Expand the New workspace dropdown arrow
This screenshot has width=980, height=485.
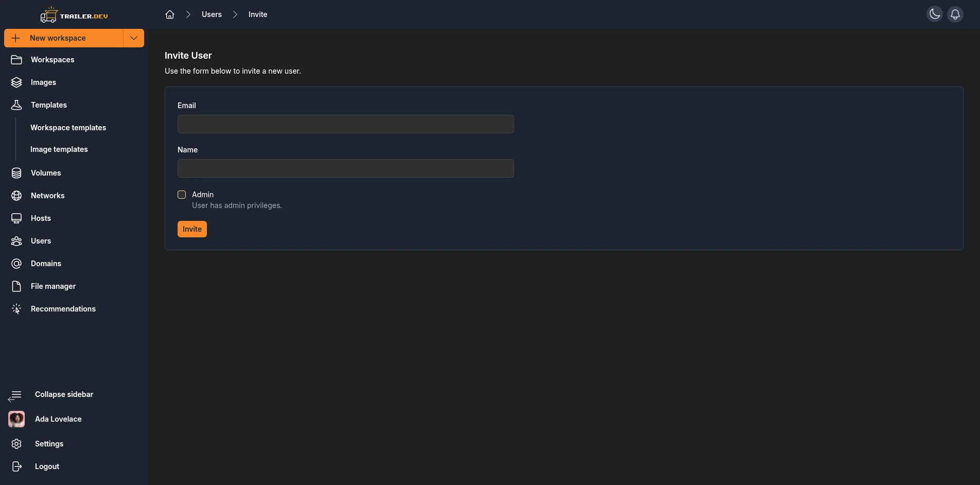tap(134, 38)
